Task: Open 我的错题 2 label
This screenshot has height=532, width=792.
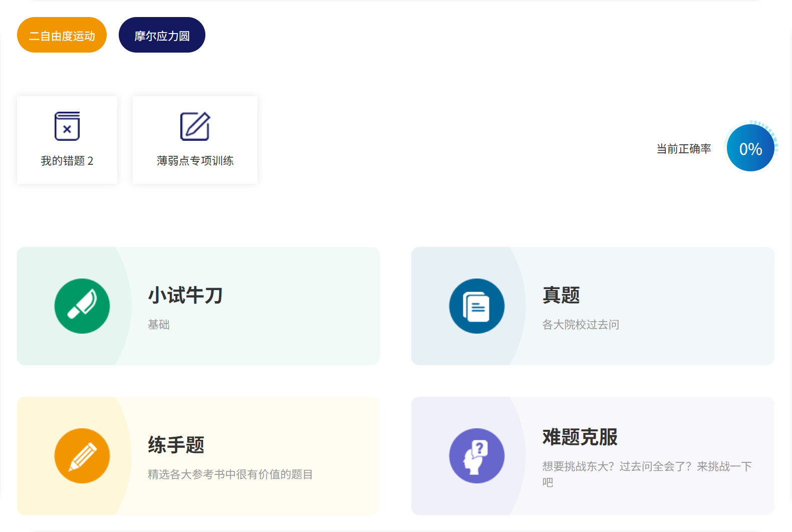Action: (x=67, y=161)
